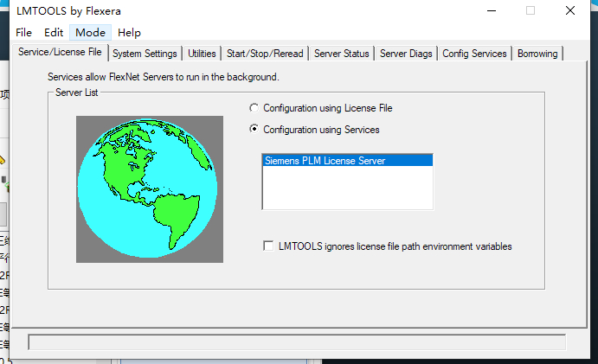The image size is (598, 364).
Task: Switch to the Borrowing tab
Action: coord(537,54)
